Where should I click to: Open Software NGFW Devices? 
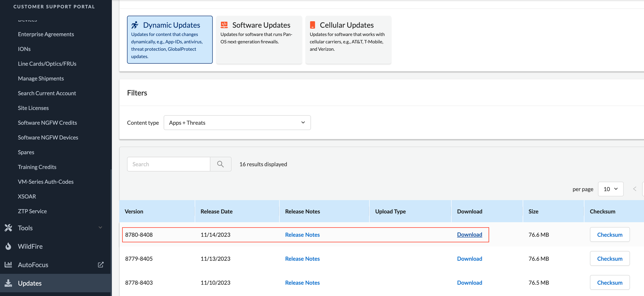pyautogui.click(x=48, y=138)
